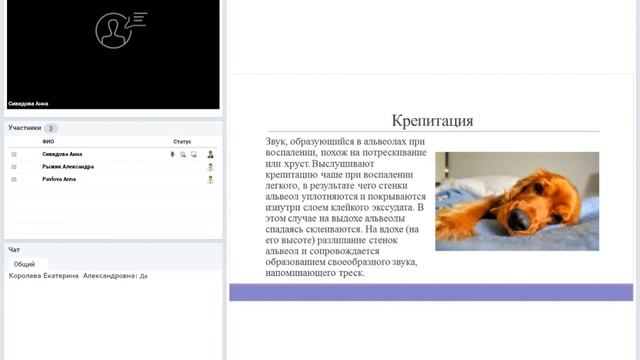Click the participants count badge showing 3

(51, 129)
